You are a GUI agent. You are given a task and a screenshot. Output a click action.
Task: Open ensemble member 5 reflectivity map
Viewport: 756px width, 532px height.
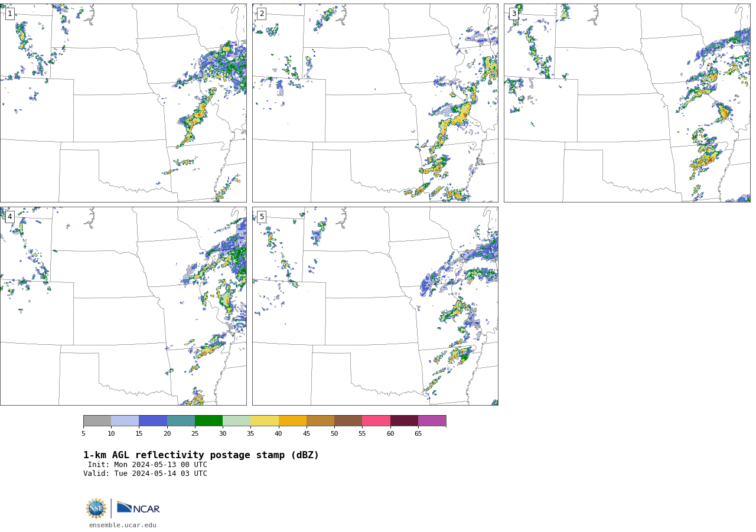375,306
